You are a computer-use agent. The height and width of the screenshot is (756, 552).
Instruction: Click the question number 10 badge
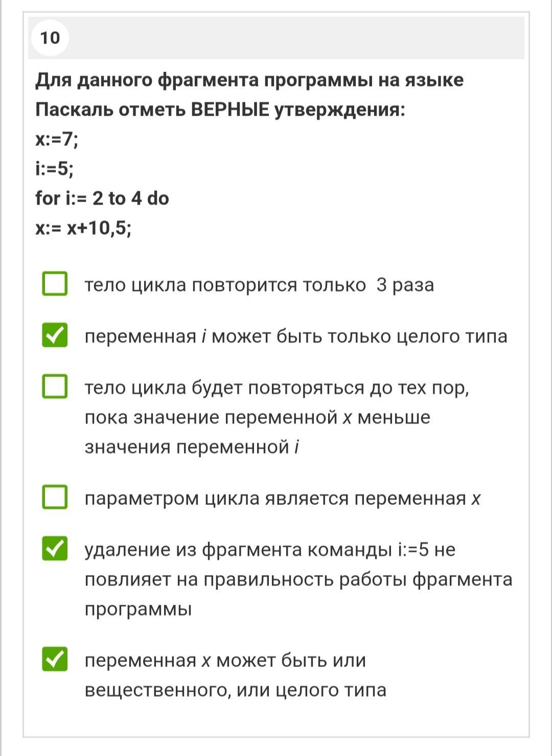click(50, 38)
